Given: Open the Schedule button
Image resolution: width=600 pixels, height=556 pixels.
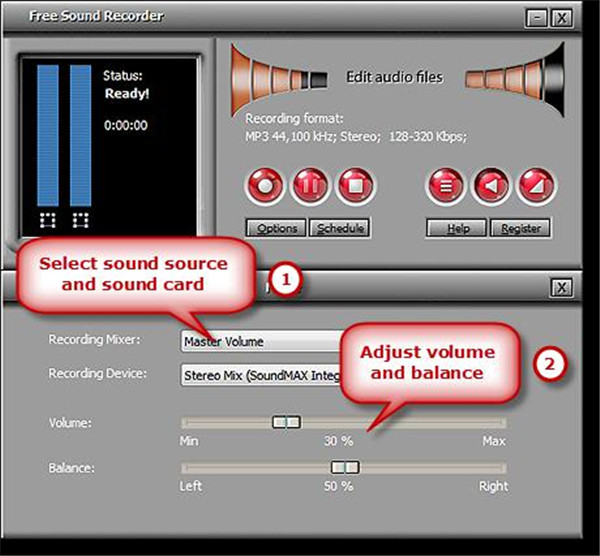Looking at the screenshot, I should pos(340,228).
